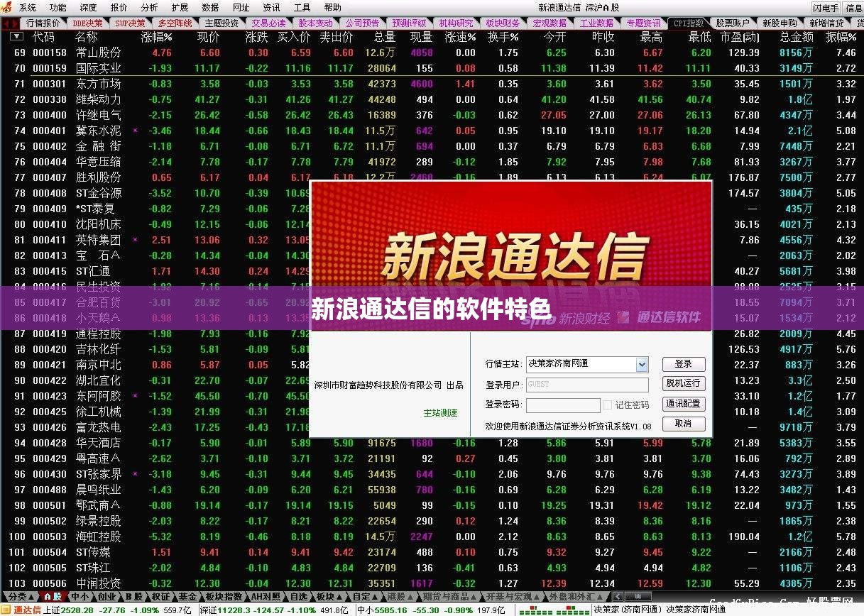Click stock code 000503
The image size is (864, 616).
[x=50, y=537]
